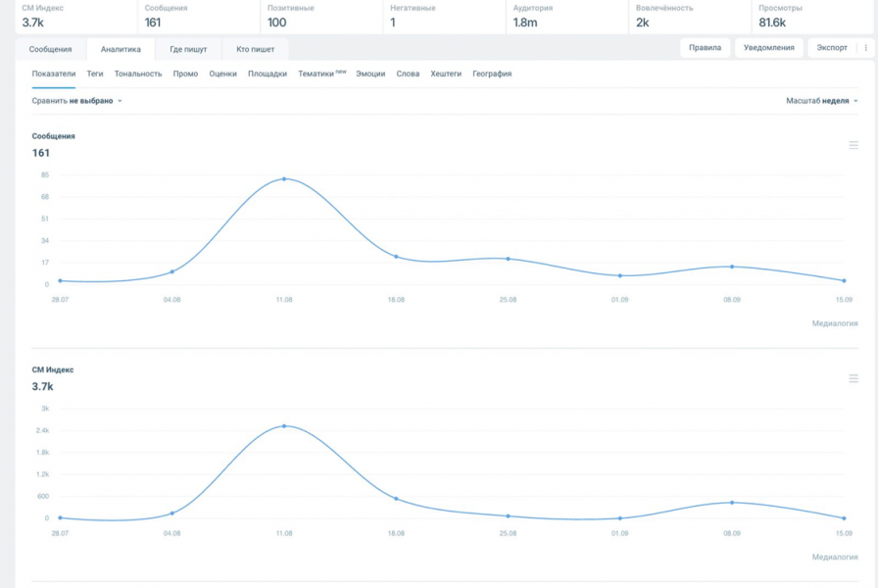The image size is (878, 588).
Task: Click the 11.08 peak point on Сообщения chart
Action: 284,179
